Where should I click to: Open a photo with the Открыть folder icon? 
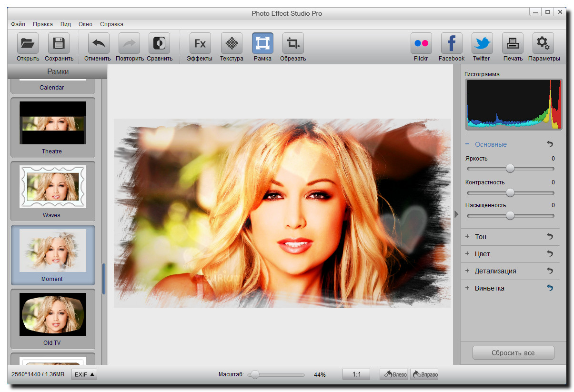pos(28,44)
